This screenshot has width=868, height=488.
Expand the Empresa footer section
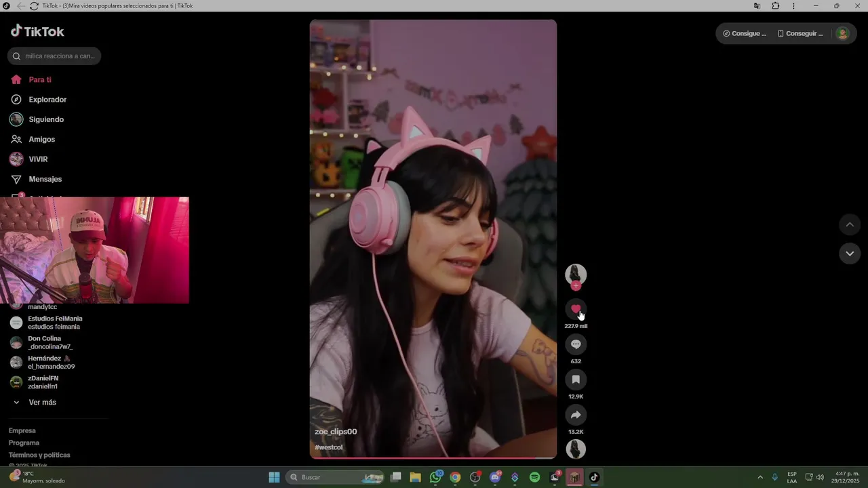22,430
